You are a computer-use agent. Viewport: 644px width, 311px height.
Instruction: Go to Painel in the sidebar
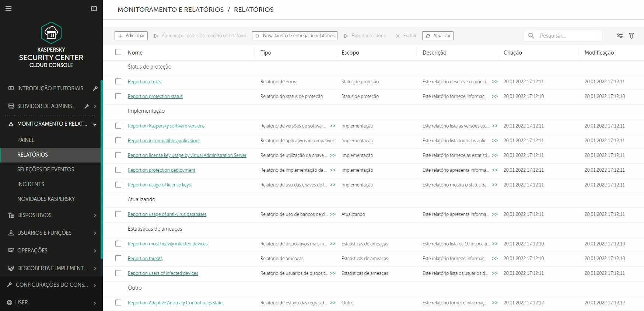26,140
